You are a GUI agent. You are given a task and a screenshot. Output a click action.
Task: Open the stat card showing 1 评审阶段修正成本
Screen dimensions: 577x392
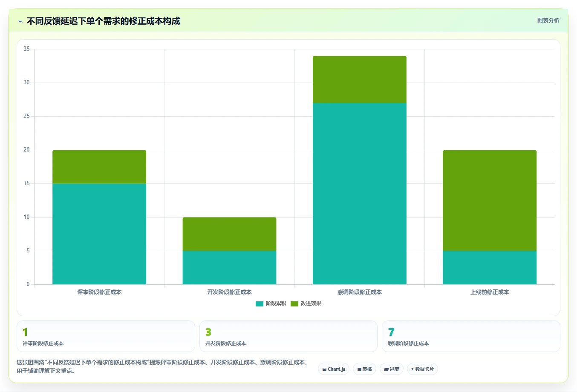(x=106, y=336)
